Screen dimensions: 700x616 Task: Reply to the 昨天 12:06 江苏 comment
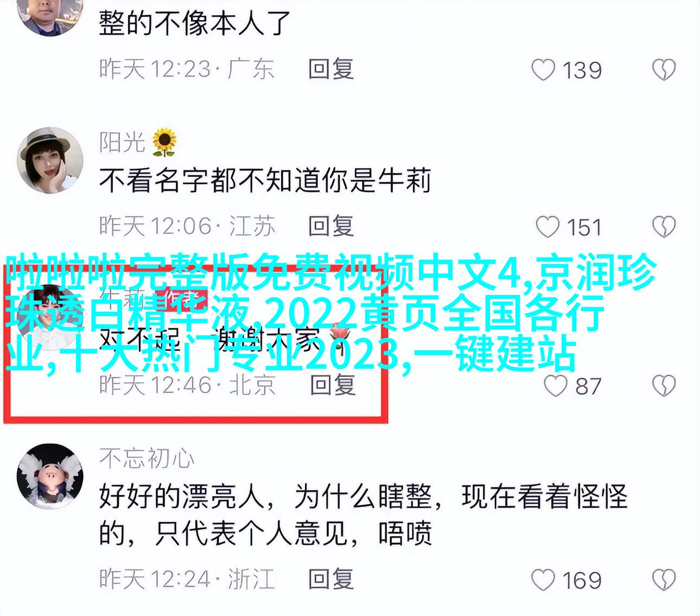tap(331, 226)
